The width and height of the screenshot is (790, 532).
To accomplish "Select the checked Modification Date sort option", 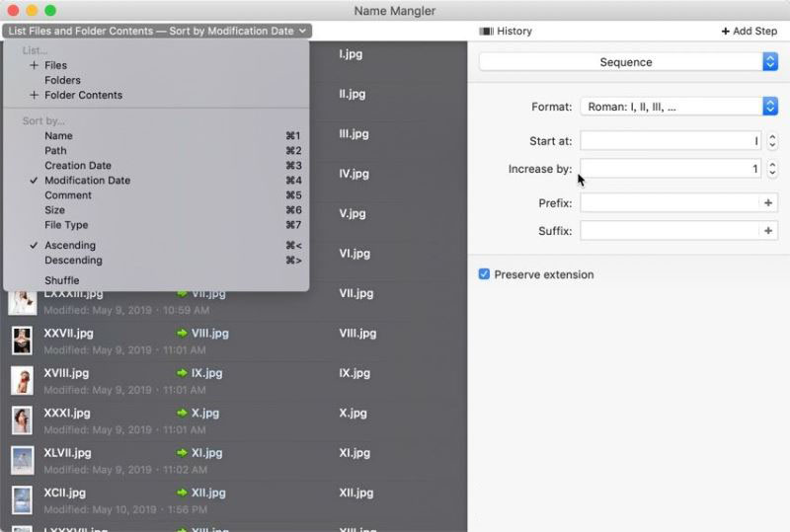I will 156,181.
